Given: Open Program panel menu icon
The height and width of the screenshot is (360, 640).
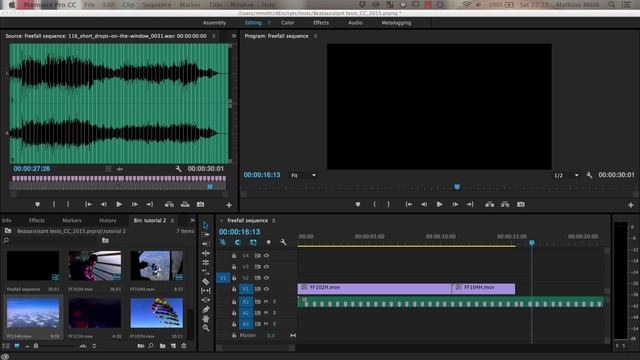Looking at the screenshot, I should [x=315, y=36].
